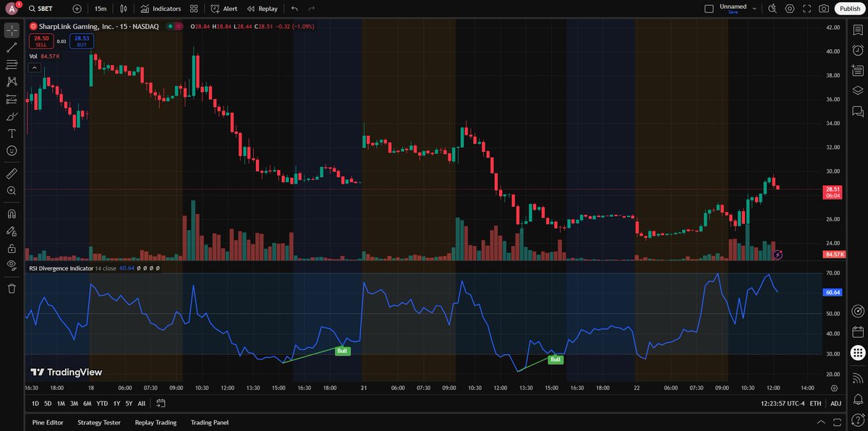Click the lightning event marker near the volume bars

point(778,255)
